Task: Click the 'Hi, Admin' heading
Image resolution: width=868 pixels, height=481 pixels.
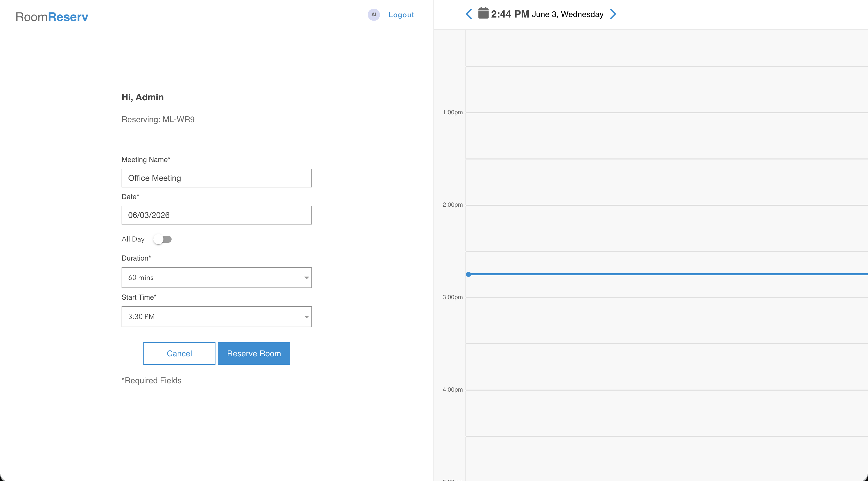Action: 143,97
